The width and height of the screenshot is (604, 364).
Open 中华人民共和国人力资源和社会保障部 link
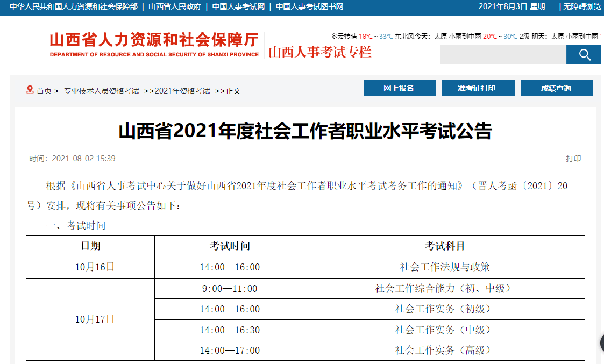(74, 6)
